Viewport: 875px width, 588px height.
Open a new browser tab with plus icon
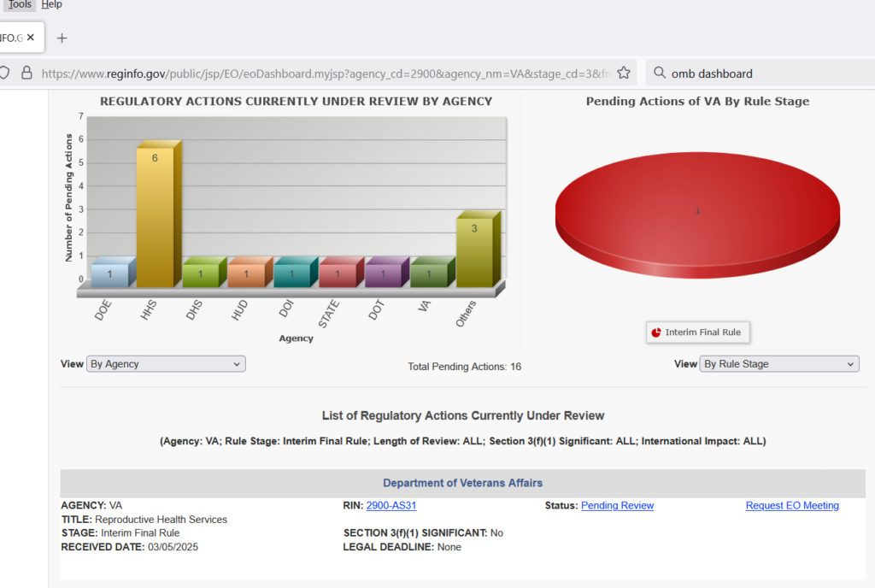62,38
